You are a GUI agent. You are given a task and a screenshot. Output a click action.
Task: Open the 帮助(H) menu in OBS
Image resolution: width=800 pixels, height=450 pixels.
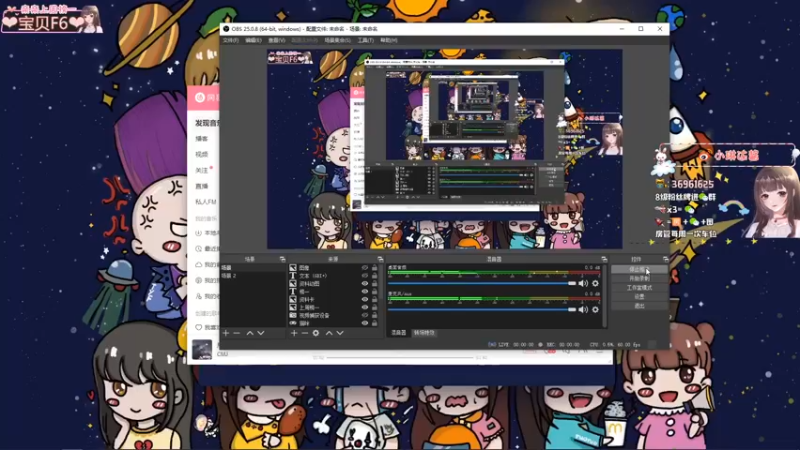tap(389, 40)
